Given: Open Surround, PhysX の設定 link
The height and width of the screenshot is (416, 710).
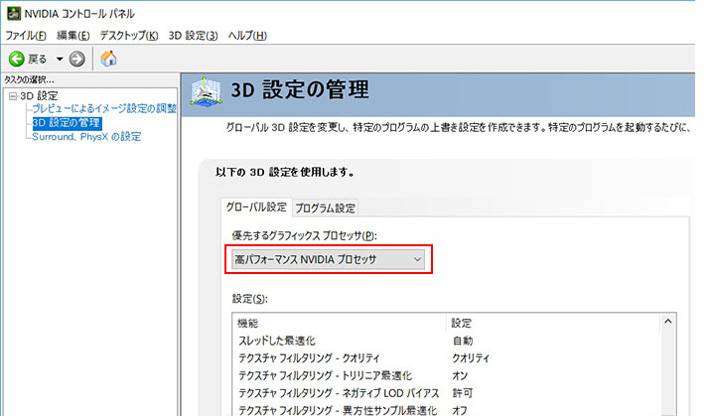Looking at the screenshot, I should (x=86, y=136).
